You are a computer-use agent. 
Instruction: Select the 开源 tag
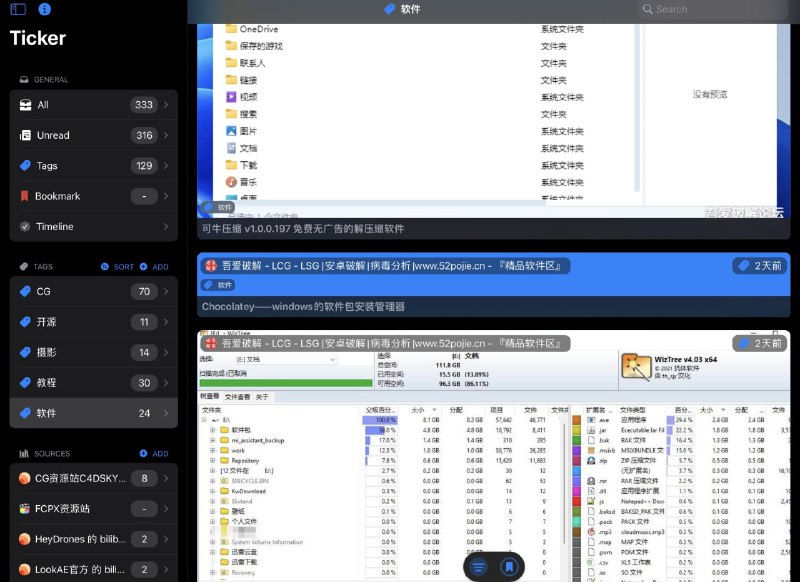(94, 322)
